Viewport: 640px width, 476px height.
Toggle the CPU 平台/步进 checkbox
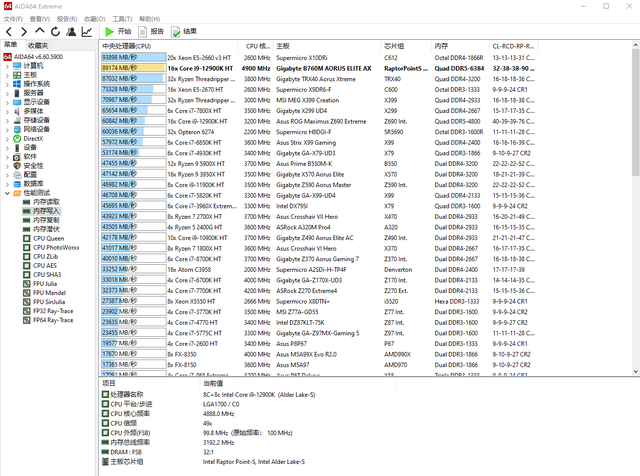point(105,404)
